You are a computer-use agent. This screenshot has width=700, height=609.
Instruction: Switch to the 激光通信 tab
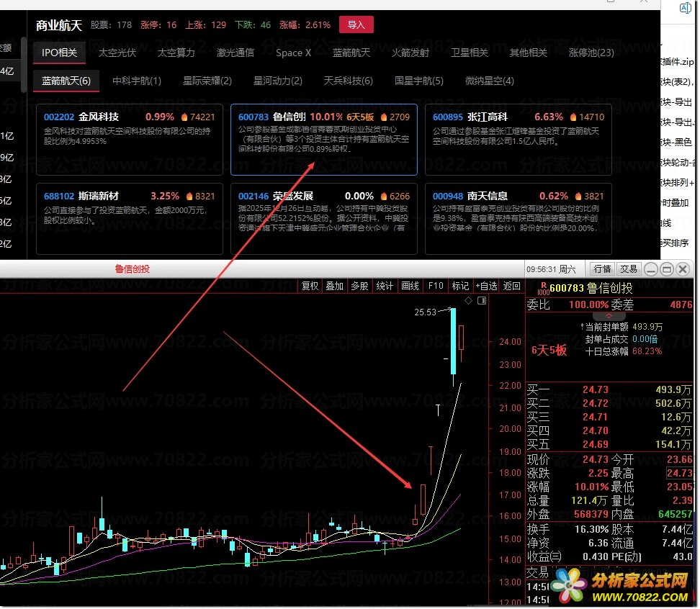[x=235, y=53]
